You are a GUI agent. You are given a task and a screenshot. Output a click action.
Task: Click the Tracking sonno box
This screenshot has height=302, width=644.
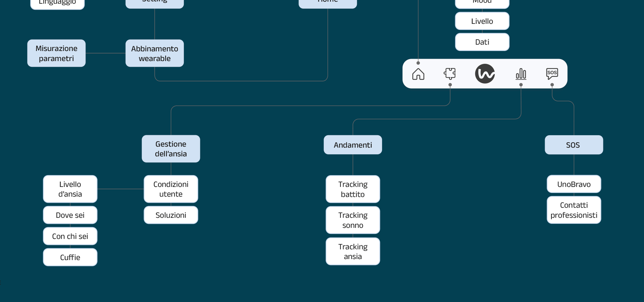pyautogui.click(x=353, y=220)
